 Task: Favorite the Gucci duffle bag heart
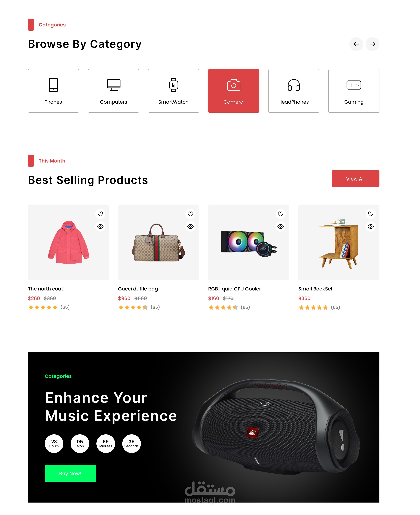point(190,214)
